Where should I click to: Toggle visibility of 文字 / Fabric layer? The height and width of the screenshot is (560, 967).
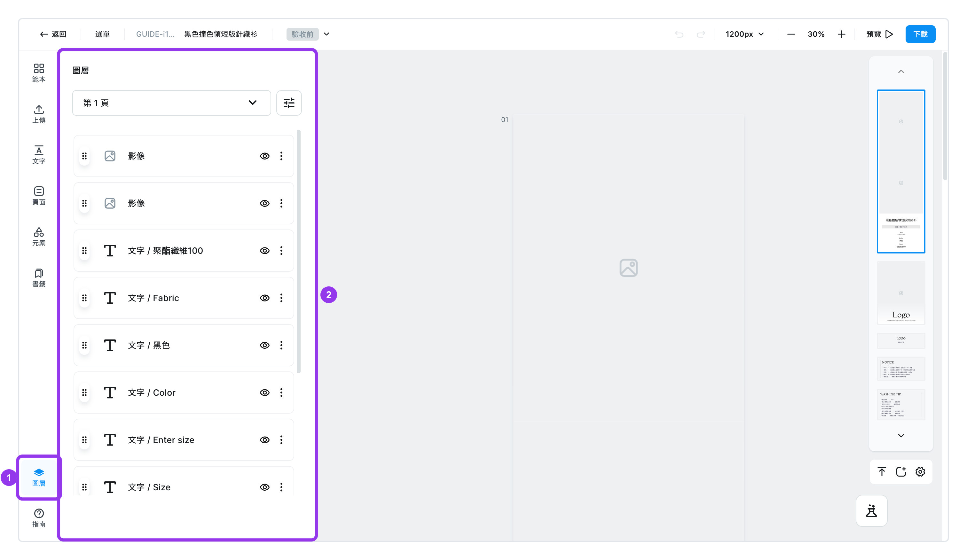click(265, 298)
